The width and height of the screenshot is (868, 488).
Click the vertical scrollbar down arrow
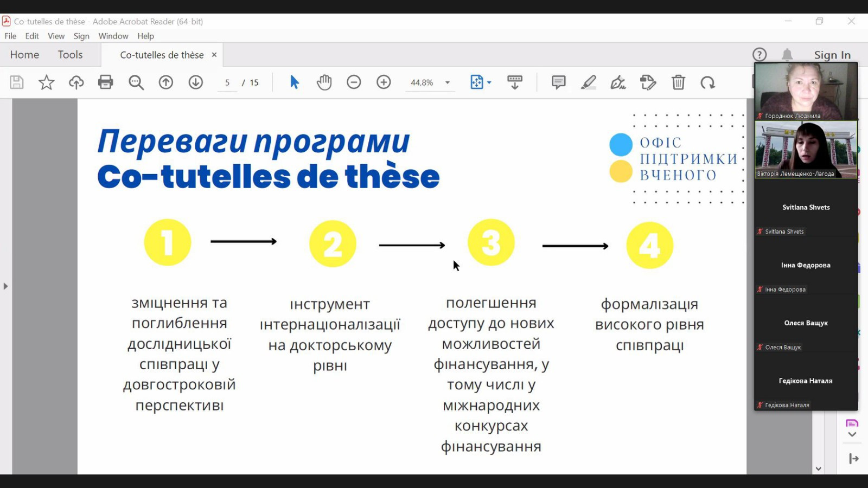tap(818, 469)
